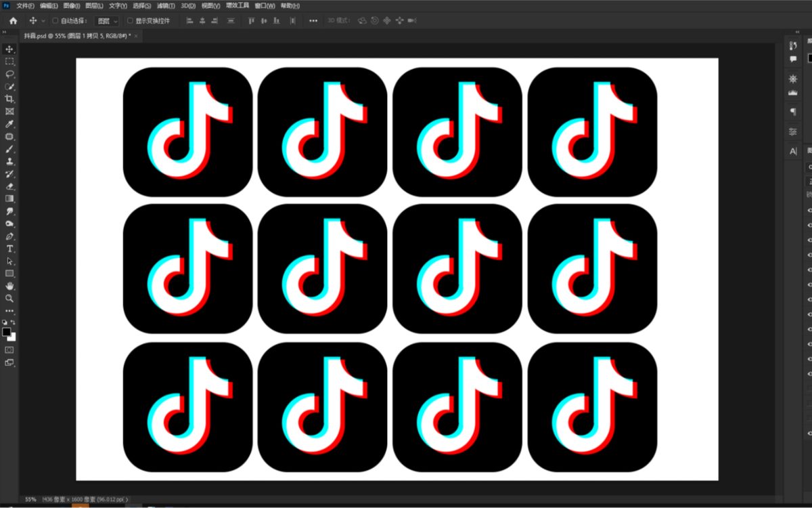Open the Character panel icon
Screen dimensions: 812x508
click(x=793, y=151)
